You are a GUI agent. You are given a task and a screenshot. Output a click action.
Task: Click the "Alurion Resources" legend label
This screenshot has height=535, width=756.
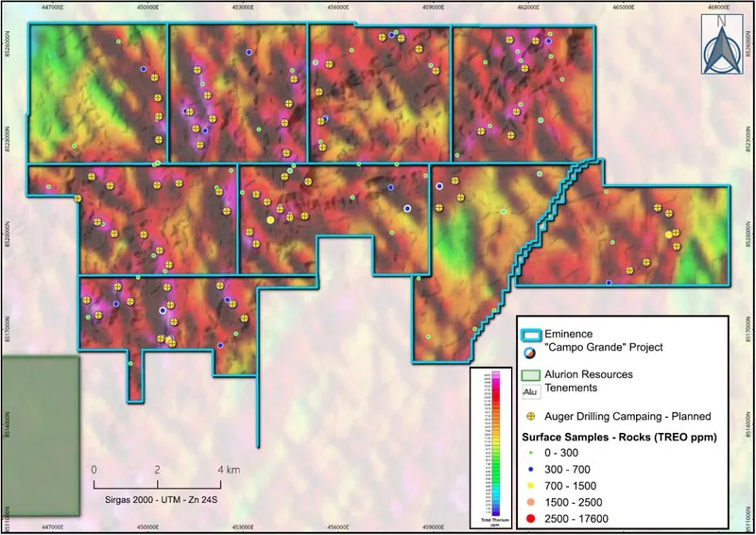pyautogui.click(x=589, y=374)
